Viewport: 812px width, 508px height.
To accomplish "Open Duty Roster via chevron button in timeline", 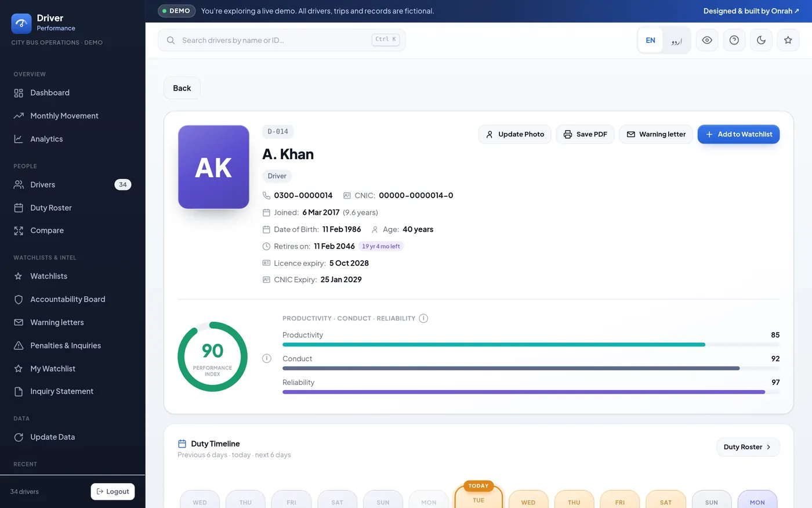I will [x=748, y=447].
